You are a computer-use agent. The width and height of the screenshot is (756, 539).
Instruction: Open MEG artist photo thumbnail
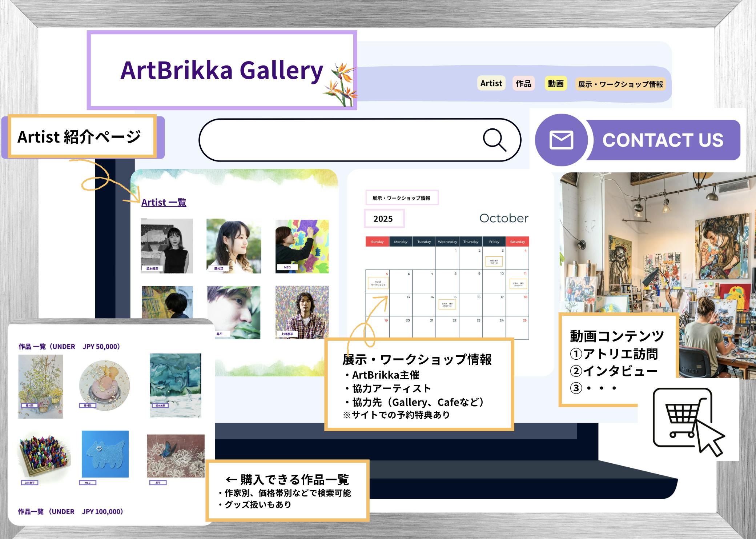point(302,246)
